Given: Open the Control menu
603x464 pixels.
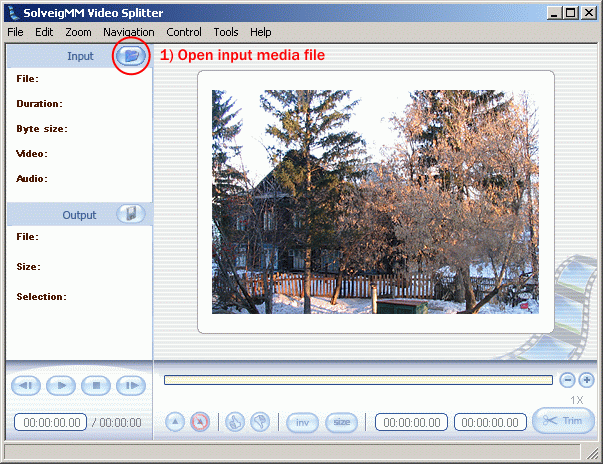Looking at the screenshot, I should pos(184,32).
